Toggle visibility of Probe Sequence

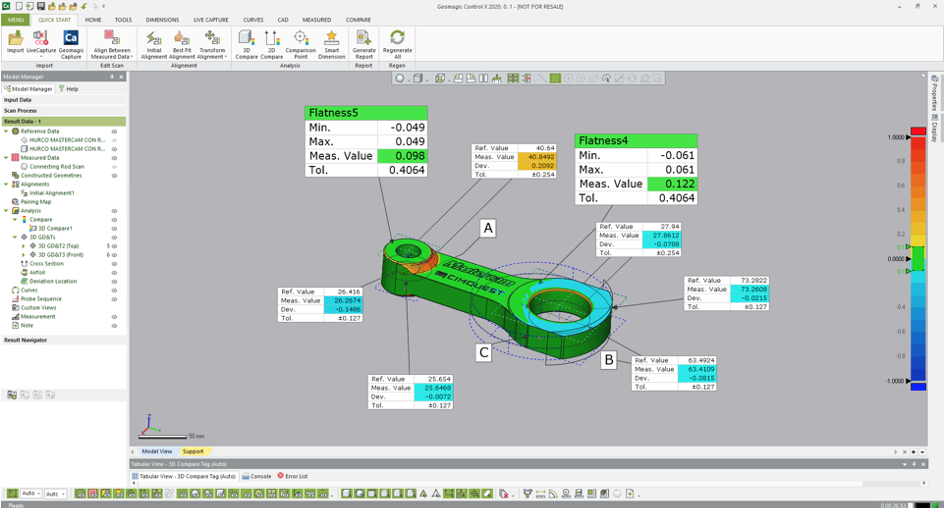tap(114, 299)
